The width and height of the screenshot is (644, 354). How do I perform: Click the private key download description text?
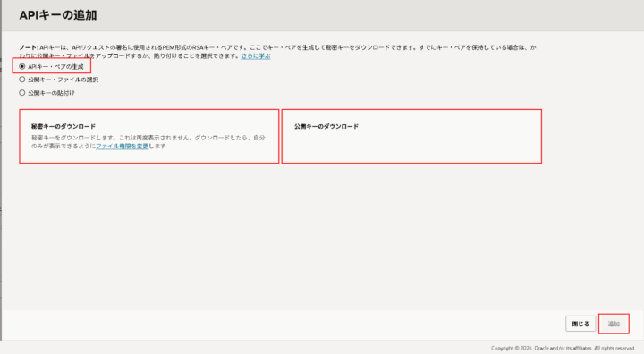click(x=148, y=141)
